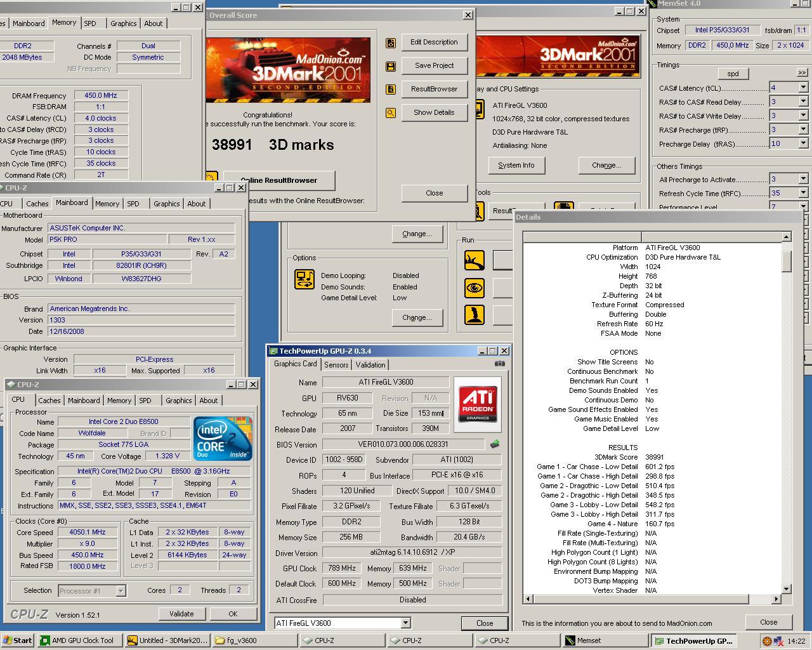Click Details horizontal scrollbar right arrow
812x650 pixels.
tap(776, 599)
